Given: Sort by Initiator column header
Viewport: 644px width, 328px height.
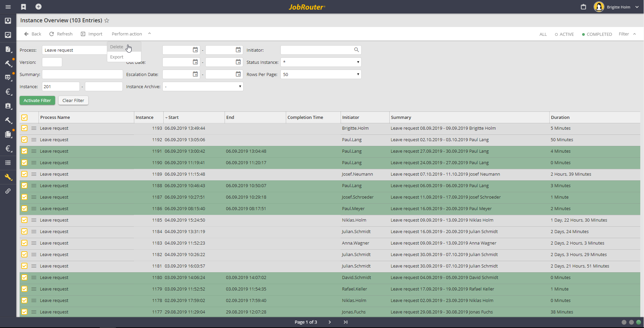Looking at the screenshot, I should (351, 118).
